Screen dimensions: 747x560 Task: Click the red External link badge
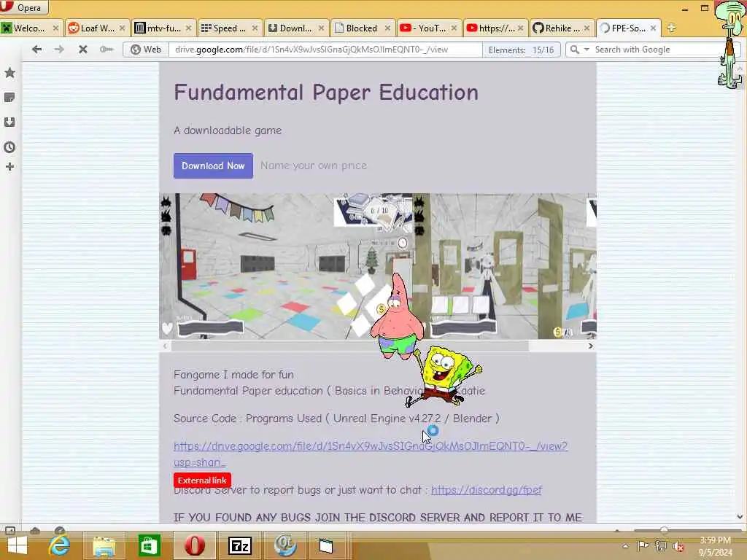(202, 481)
